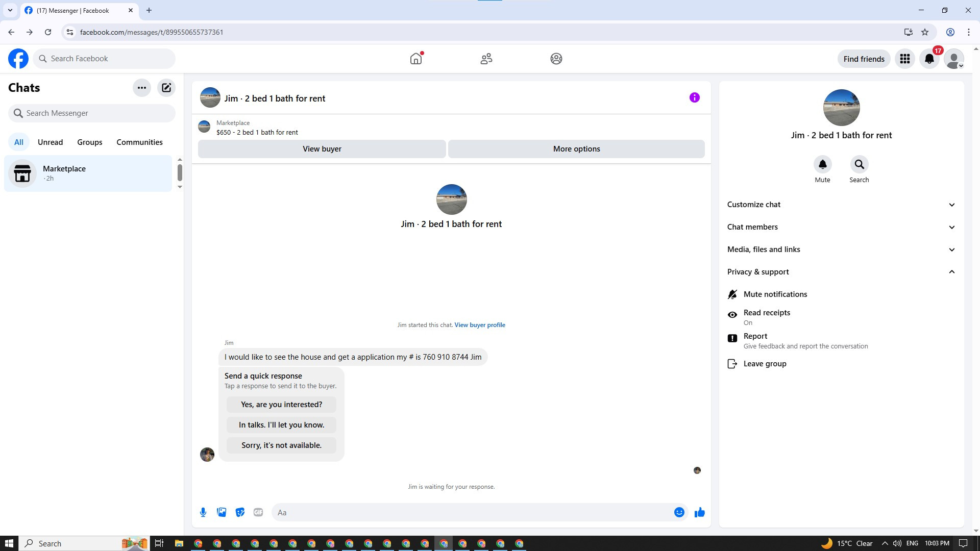Open Chrome's three-dot menu
The height and width of the screenshot is (551, 980).
[969, 32]
